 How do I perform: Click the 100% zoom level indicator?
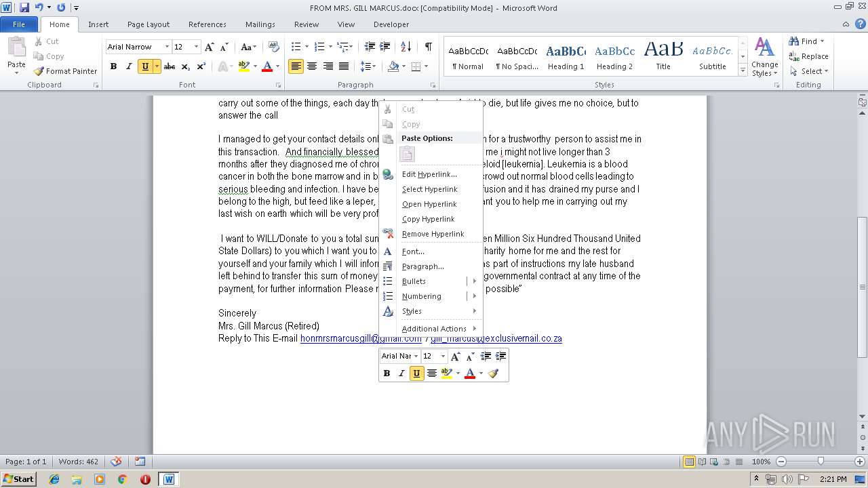(x=761, y=462)
